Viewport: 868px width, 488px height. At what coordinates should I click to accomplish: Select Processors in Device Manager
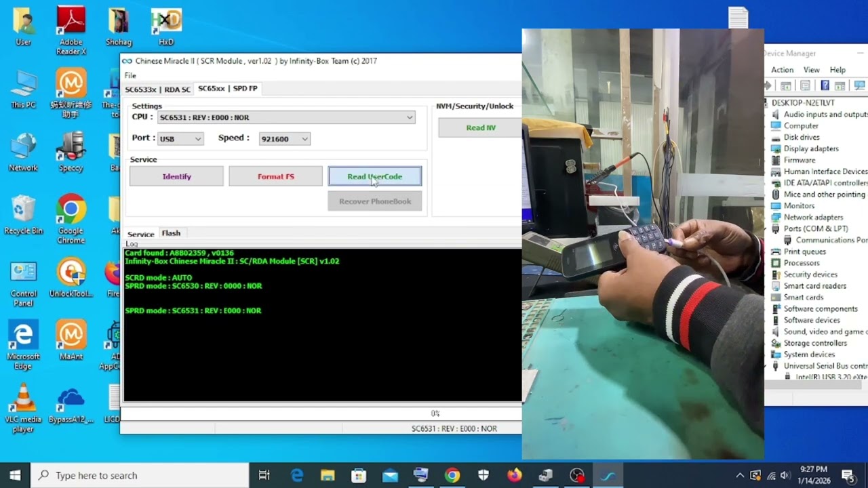802,263
